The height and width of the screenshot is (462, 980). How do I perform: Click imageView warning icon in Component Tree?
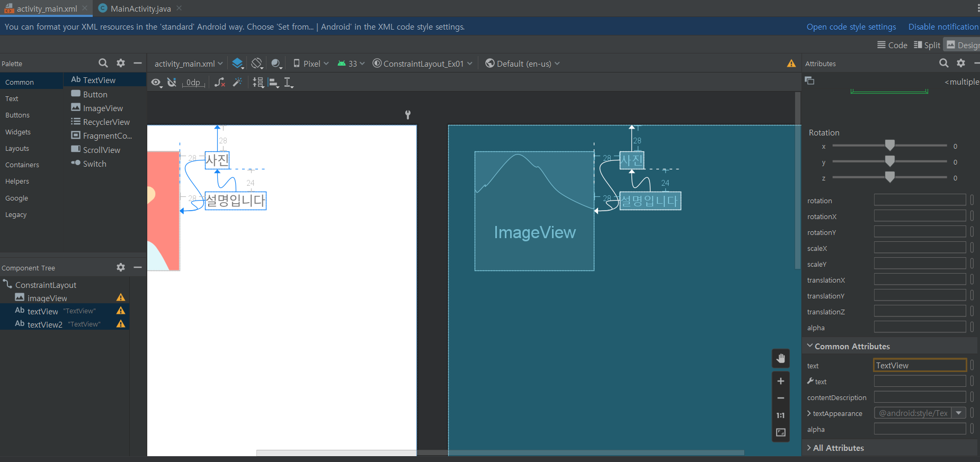coord(121,297)
